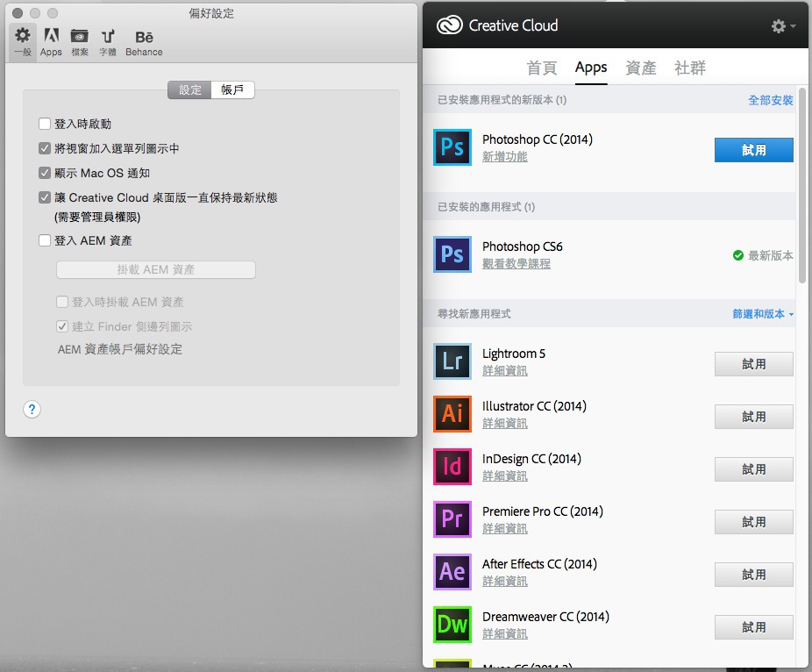Open 觀看教學課程 link under Photoshop CS6

click(x=516, y=264)
